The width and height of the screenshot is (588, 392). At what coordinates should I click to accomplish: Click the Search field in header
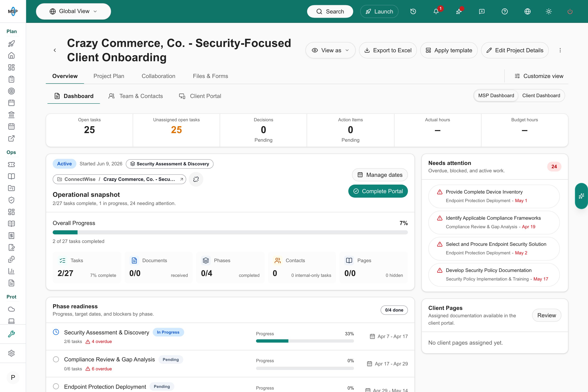(330, 11)
